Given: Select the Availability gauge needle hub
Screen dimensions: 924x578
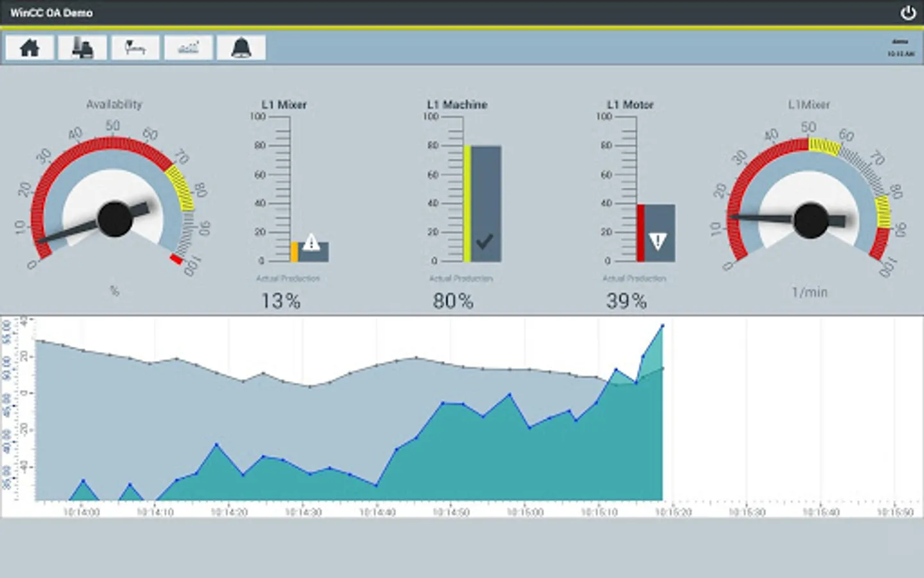Looking at the screenshot, I should (x=115, y=219).
